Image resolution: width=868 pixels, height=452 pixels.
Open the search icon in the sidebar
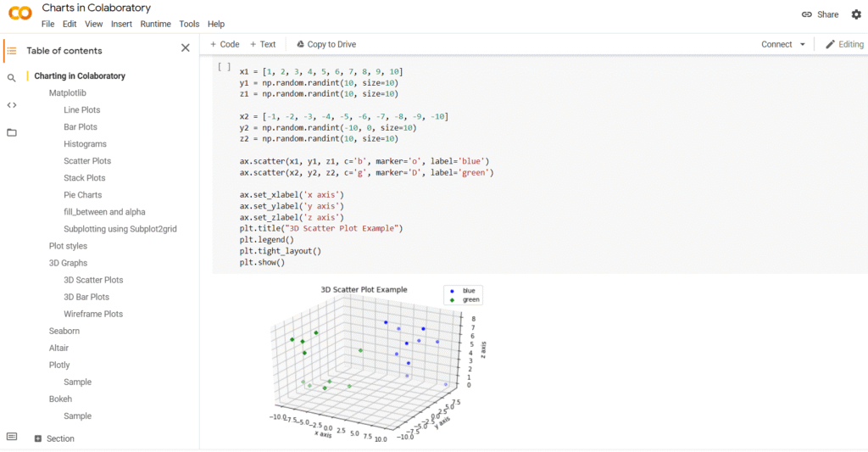coord(12,78)
